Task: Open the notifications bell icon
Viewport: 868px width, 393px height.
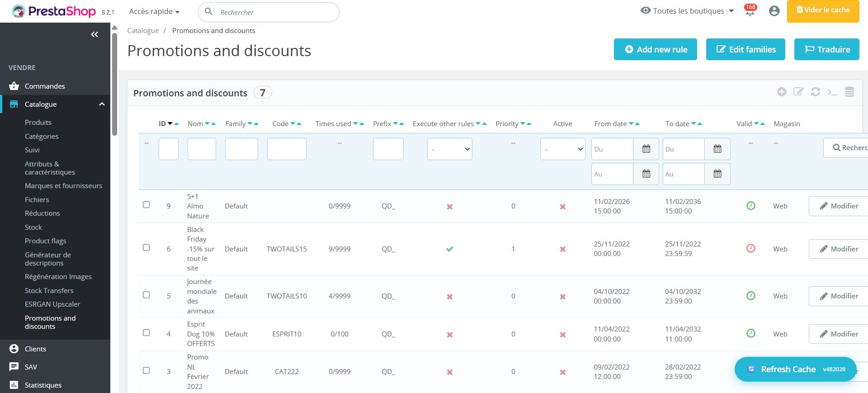Action: pyautogui.click(x=750, y=11)
